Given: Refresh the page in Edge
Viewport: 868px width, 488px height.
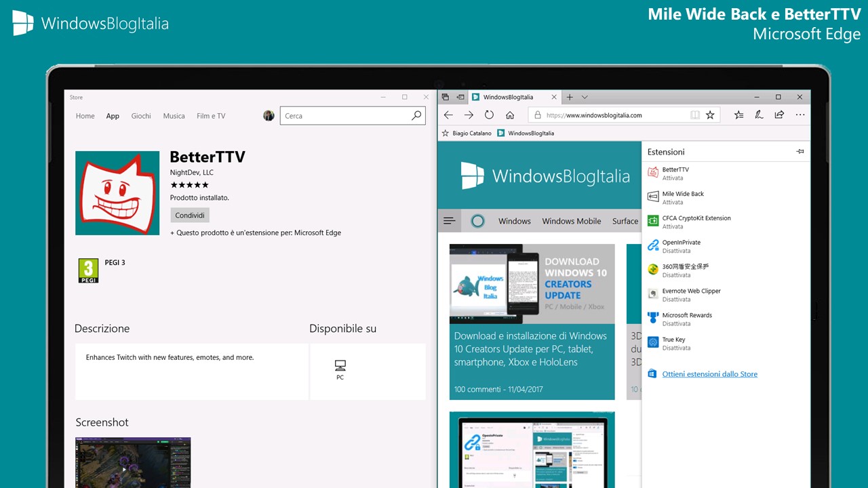Looking at the screenshot, I should pyautogui.click(x=489, y=115).
